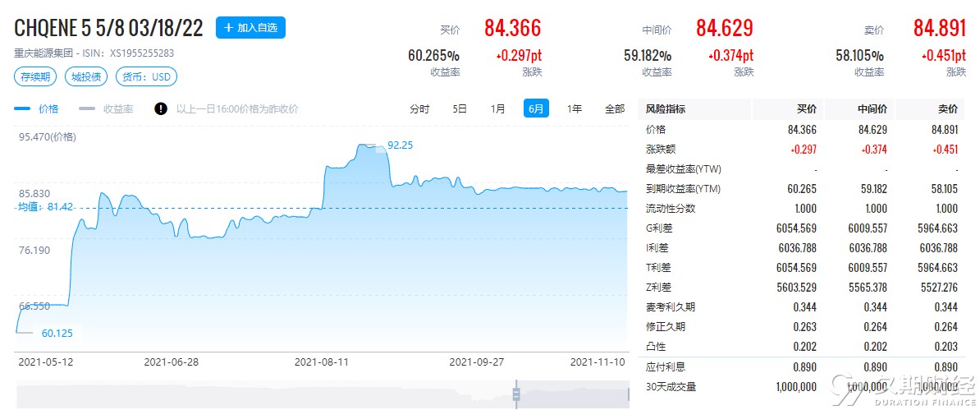
Task: Click the Z利差 row label
Action: coord(658,288)
